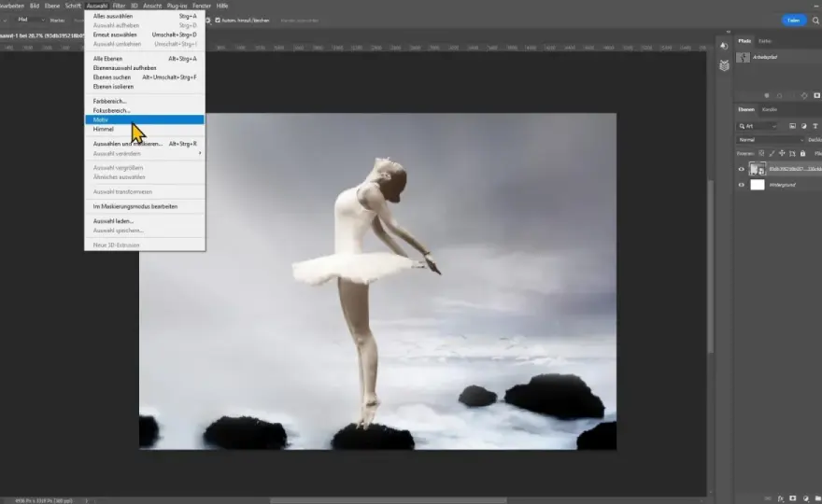Screen dimensions: 822x504
Task: Click the blue Teilen button
Action: coord(794,21)
